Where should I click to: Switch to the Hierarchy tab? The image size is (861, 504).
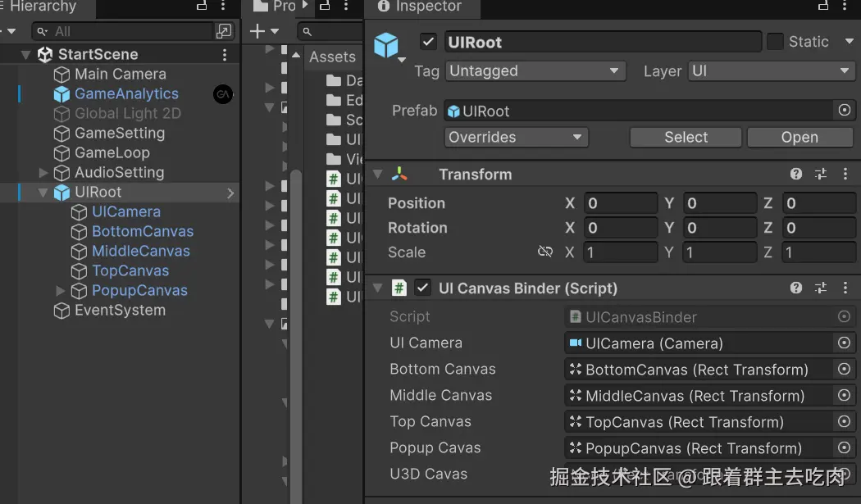pyautogui.click(x=43, y=7)
